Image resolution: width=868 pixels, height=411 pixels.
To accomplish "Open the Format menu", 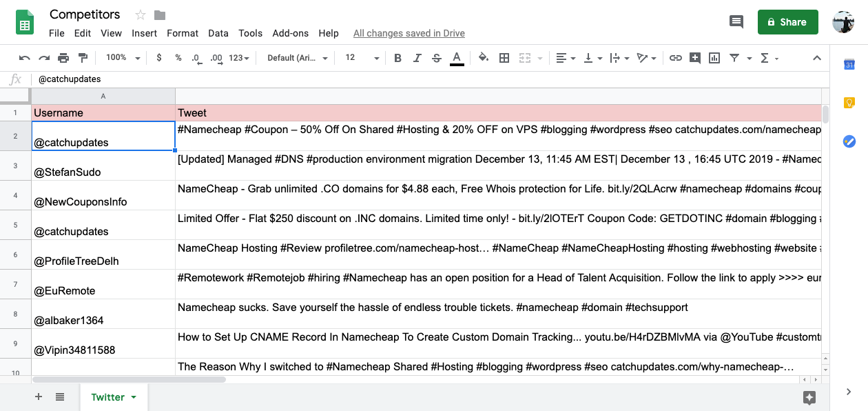I will pos(183,33).
